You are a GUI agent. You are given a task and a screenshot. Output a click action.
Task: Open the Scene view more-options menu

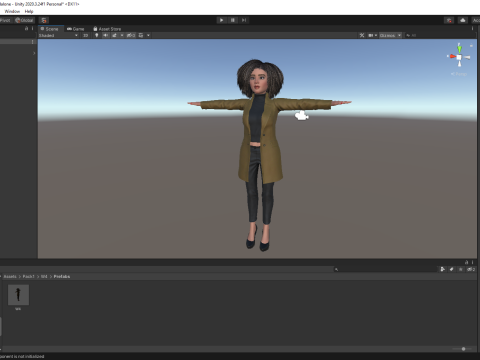pos(472,29)
